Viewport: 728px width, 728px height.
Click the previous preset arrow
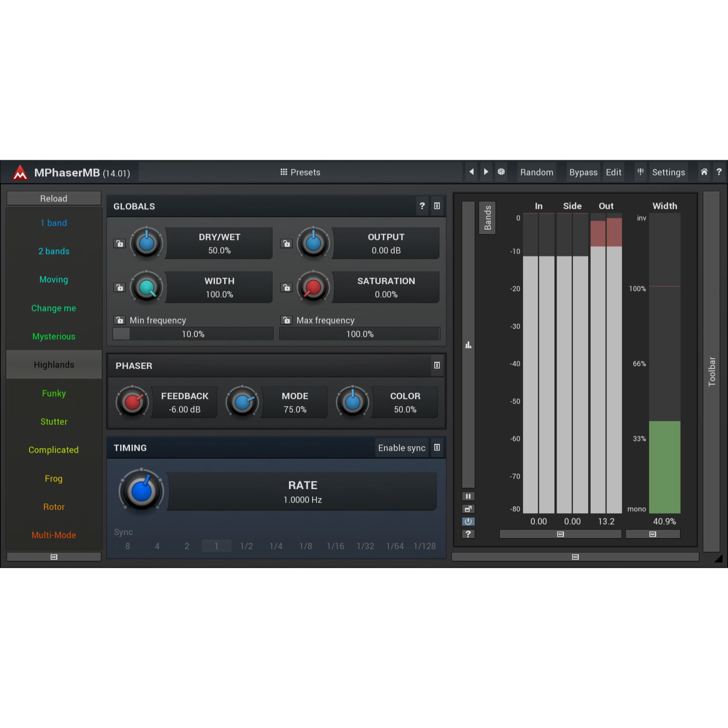(471, 172)
